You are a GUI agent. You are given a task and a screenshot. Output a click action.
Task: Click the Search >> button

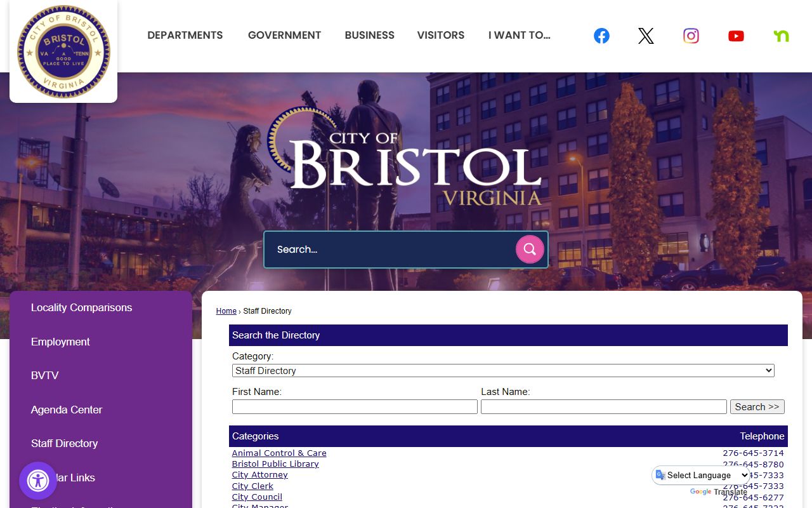757,407
